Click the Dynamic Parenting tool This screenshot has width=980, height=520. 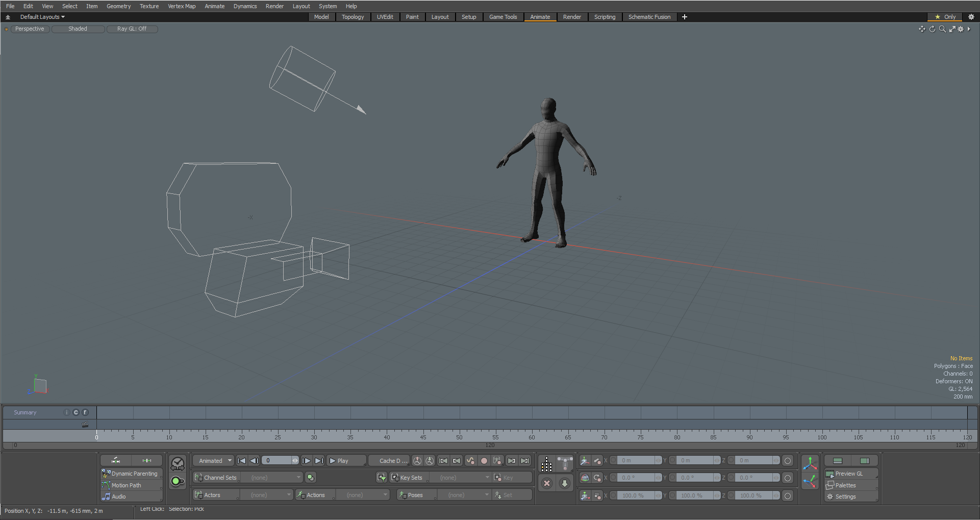134,474
